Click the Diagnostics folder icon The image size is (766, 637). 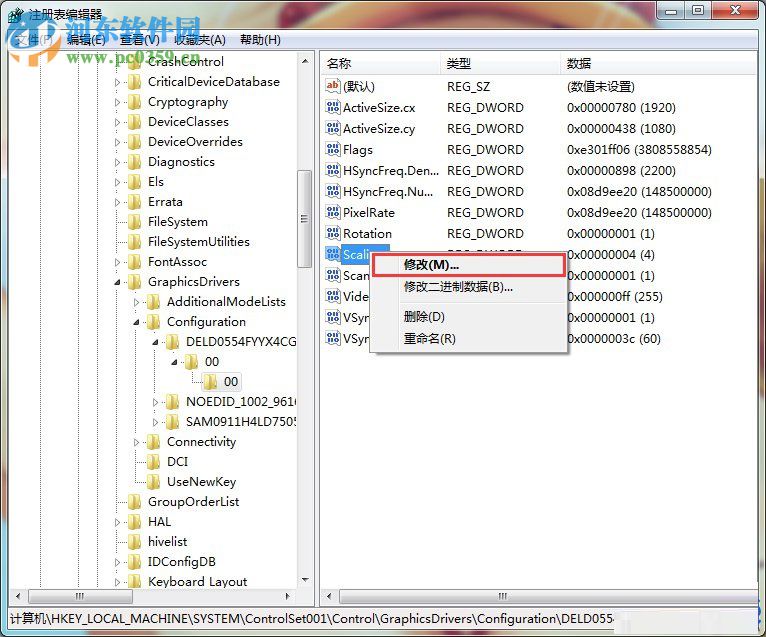[135, 162]
